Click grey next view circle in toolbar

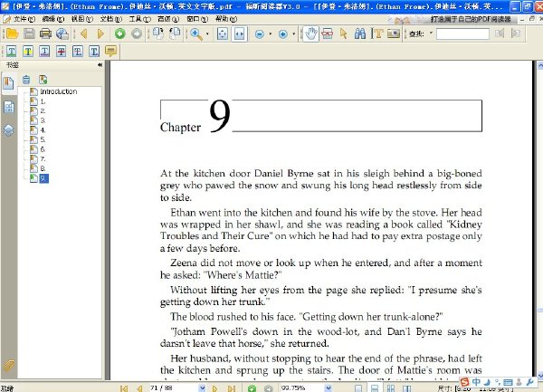137,33
